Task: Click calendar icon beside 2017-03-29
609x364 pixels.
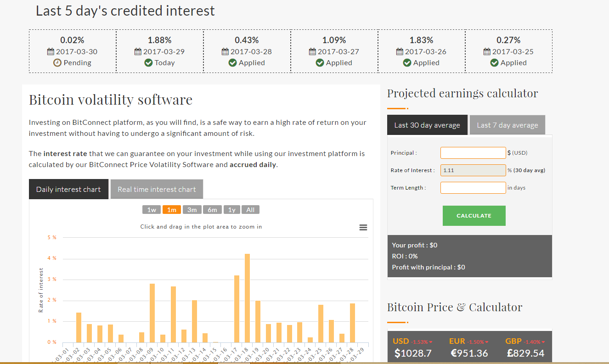Action: (x=138, y=51)
